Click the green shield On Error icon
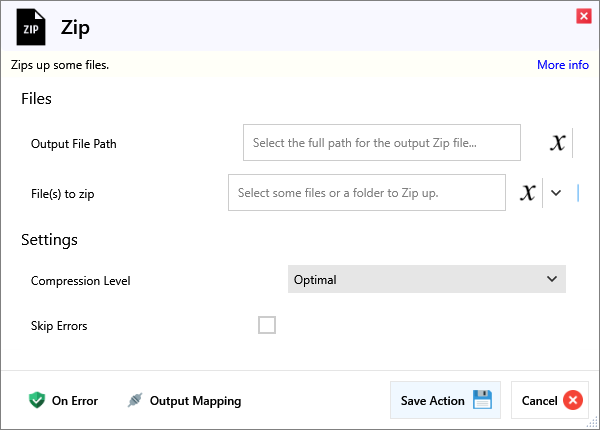600x430 pixels. [x=37, y=401]
